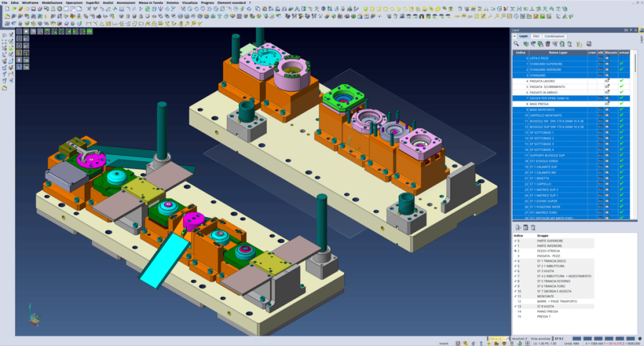Image resolution: width=644 pixels, height=346 pixels.
Task: Click the layer search magnifier icon
Action: click(x=516, y=44)
